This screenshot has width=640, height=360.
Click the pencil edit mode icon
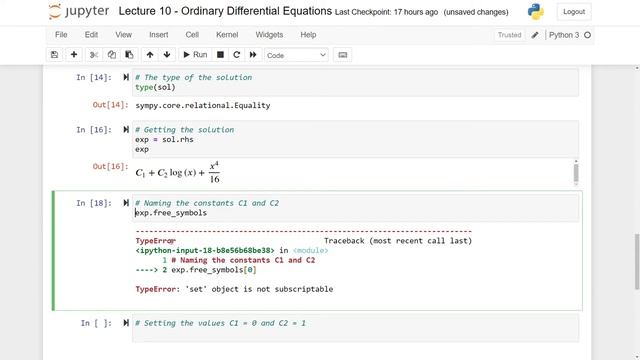point(535,35)
